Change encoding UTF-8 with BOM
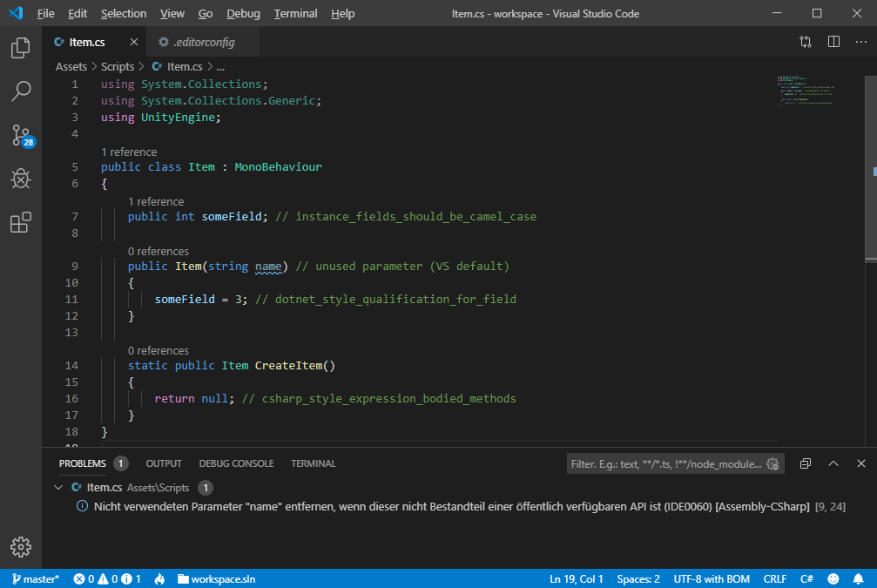The image size is (877, 588). [x=712, y=579]
